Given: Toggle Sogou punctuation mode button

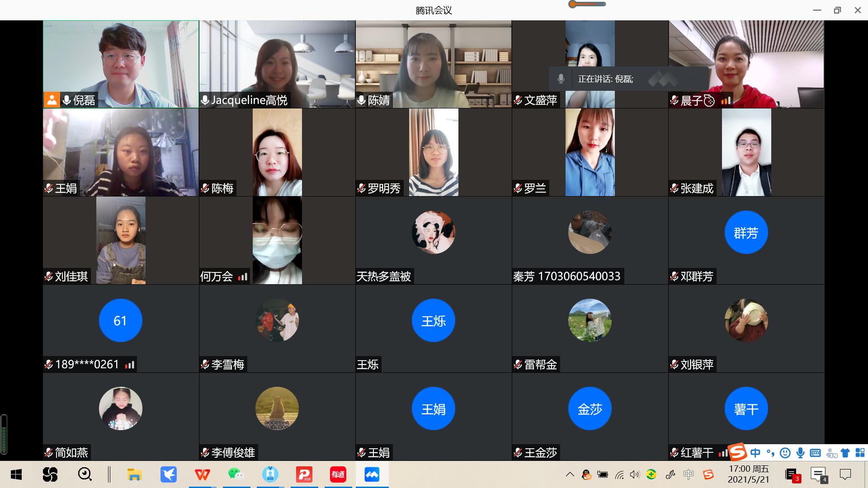Looking at the screenshot, I should coord(770,452).
